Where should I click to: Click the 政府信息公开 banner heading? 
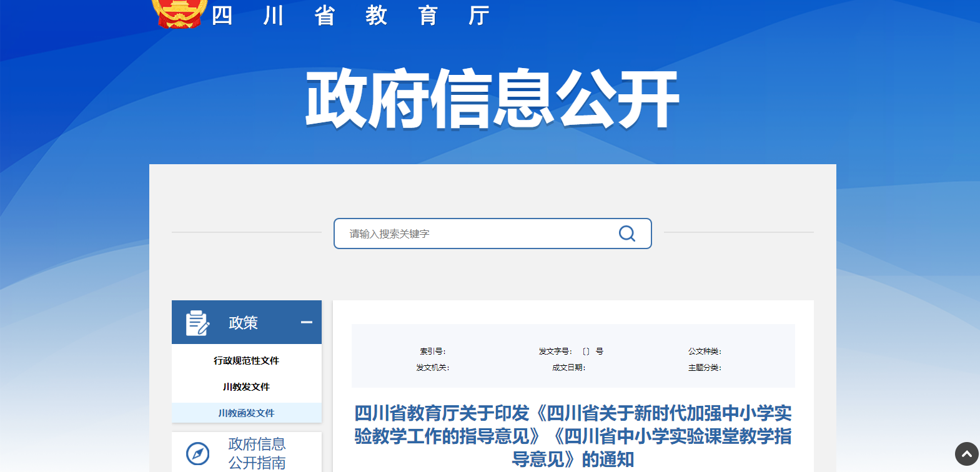[x=492, y=99]
